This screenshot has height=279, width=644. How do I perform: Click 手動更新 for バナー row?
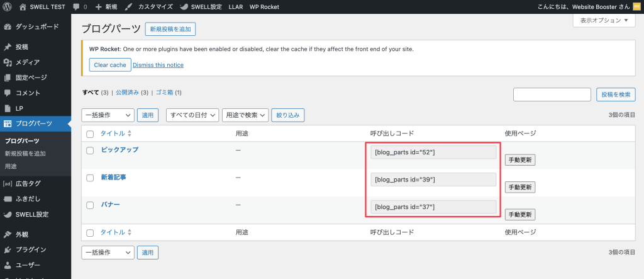(520, 214)
